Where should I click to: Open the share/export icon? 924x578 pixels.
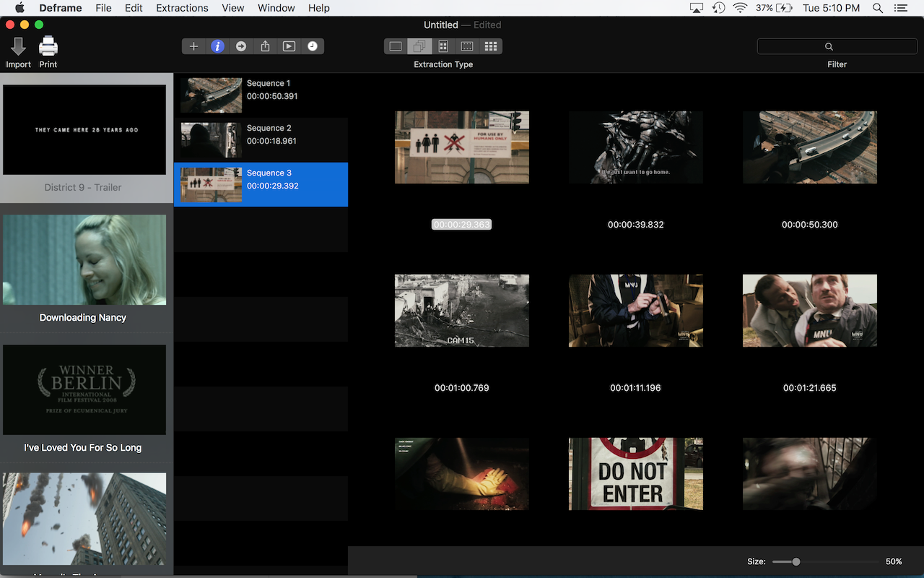point(265,46)
